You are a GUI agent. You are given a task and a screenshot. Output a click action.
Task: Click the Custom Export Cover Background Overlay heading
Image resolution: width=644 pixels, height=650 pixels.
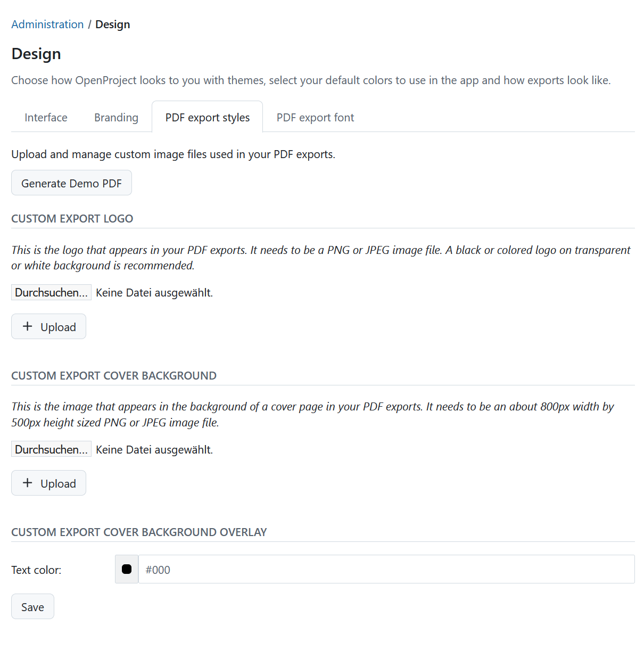click(x=139, y=532)
